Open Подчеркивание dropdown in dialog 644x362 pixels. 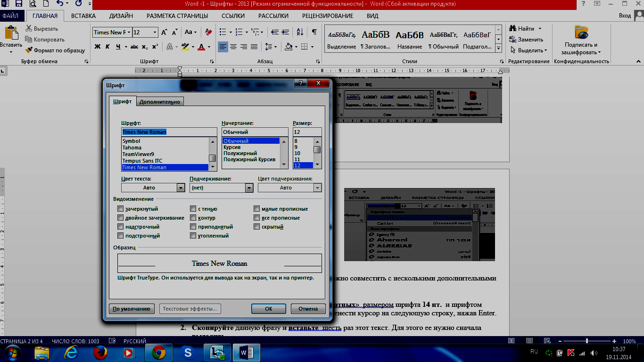click(x=249, y=188)
